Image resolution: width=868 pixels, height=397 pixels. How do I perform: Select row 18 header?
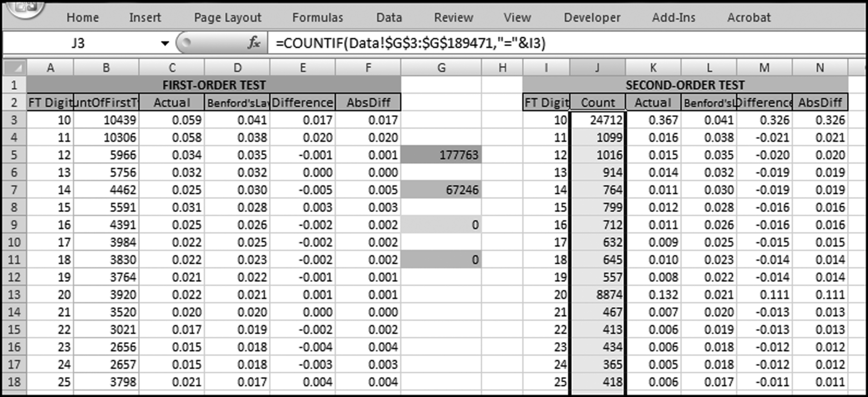(x=14, y=382)
